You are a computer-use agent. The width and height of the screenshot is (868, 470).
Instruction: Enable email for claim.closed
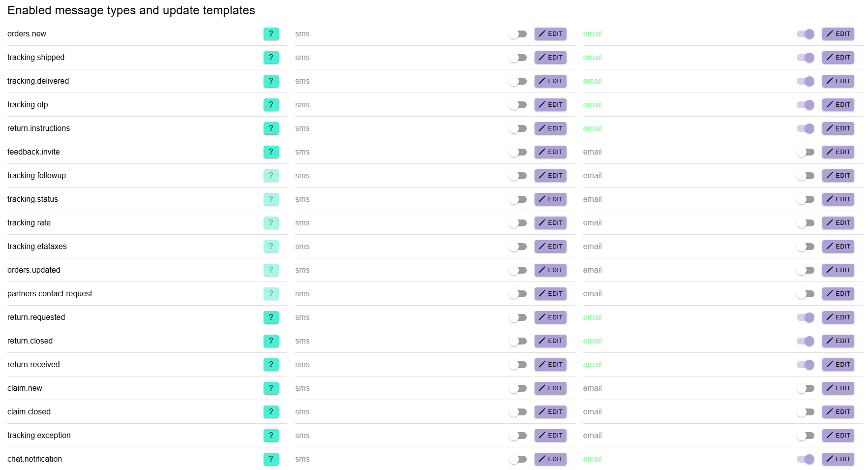pyautogui.click(x=806, y=412)
